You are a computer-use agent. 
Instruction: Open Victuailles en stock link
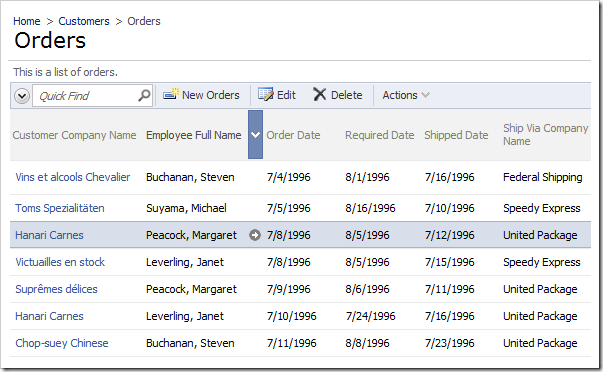60,262
